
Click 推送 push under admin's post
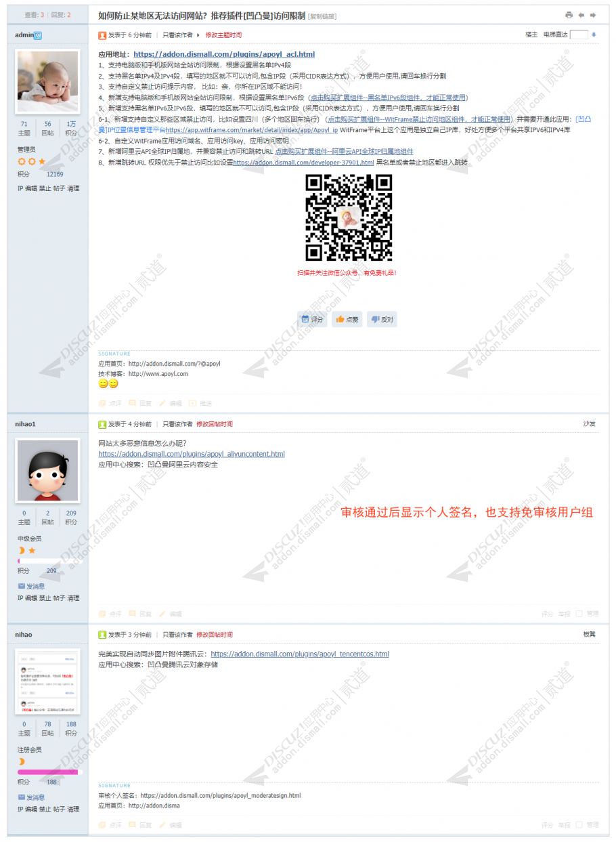(200, 403)
